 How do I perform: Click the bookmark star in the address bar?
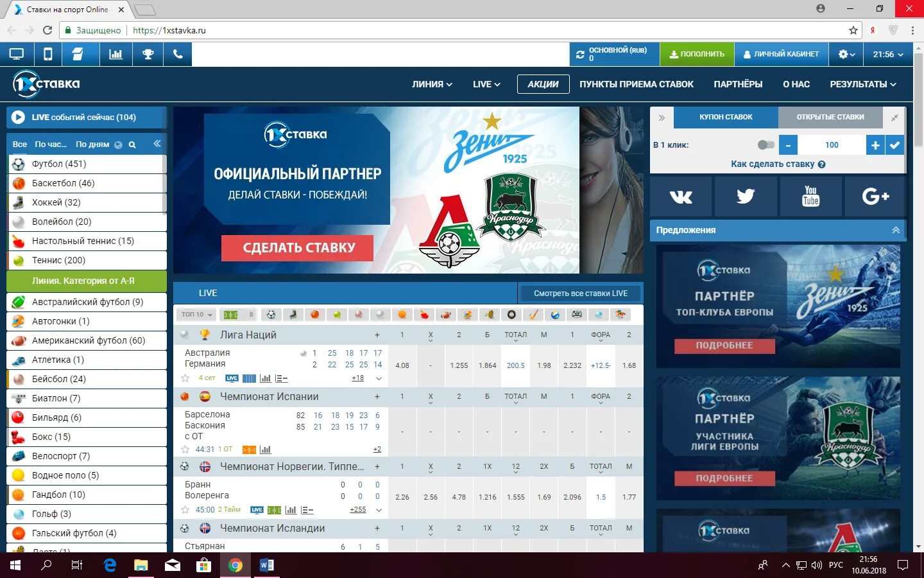[853, 30]
